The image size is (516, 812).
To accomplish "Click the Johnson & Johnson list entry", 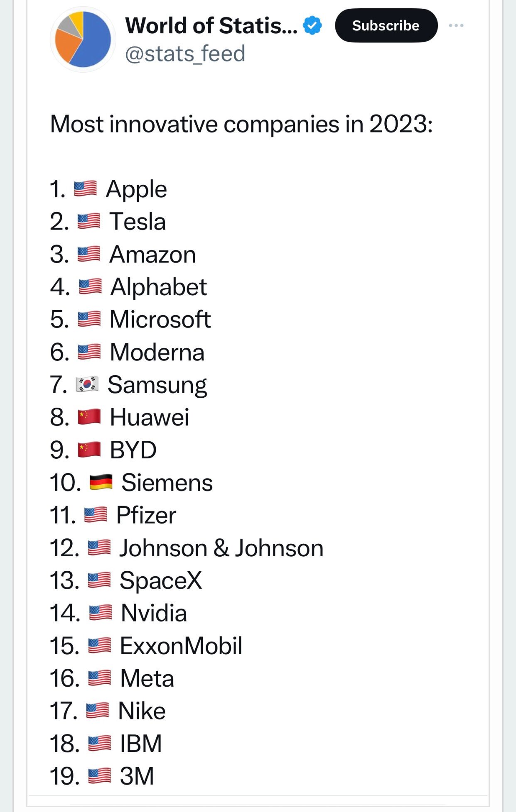I will [x=186, y=548].
